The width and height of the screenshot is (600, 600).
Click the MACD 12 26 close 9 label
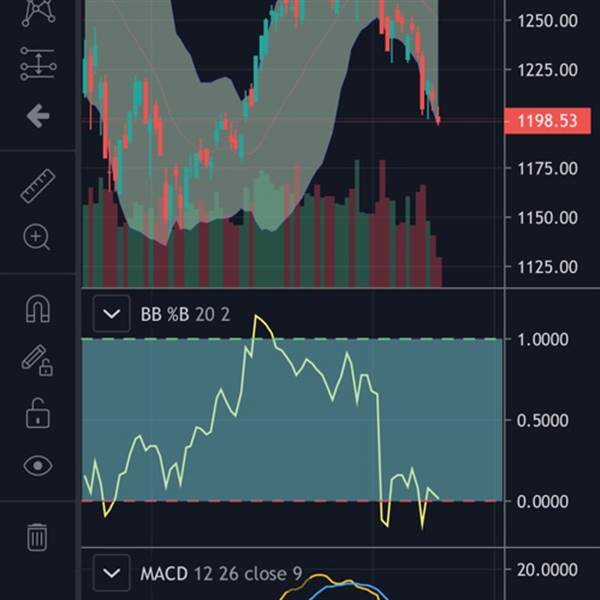221,574
